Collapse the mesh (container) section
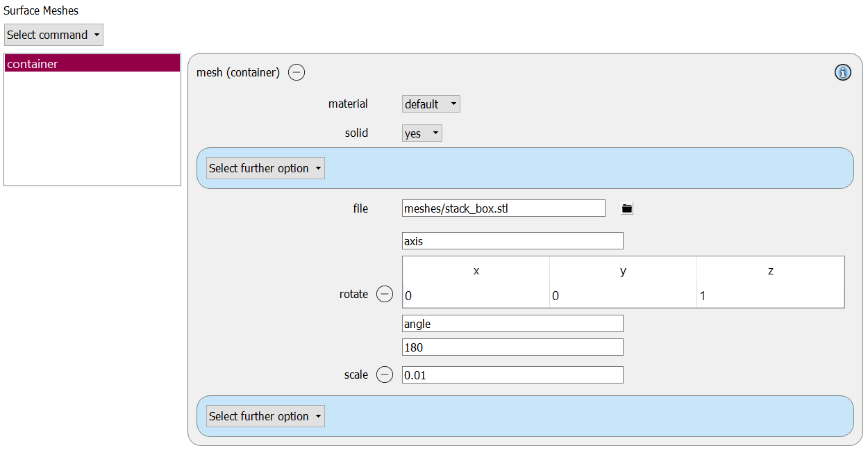Viewport: 868px width, 453px height. pos(297,72)
